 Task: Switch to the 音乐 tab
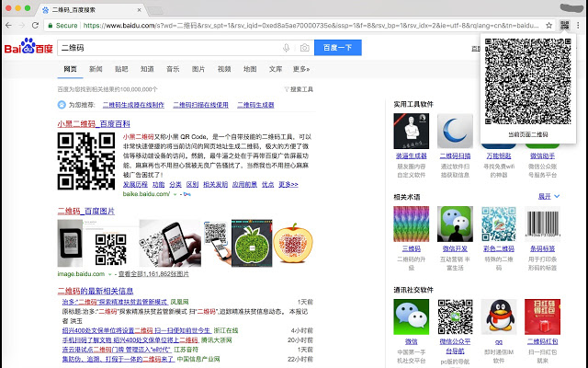coord(173,69)
